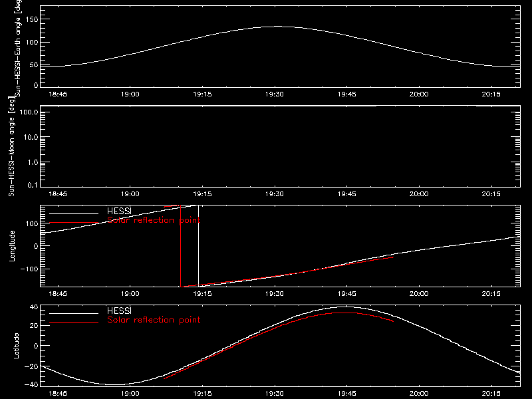The image size is (532, 399).
Task: Click the 10.0 tick on Moon angle plot
Action: point(31,137)
